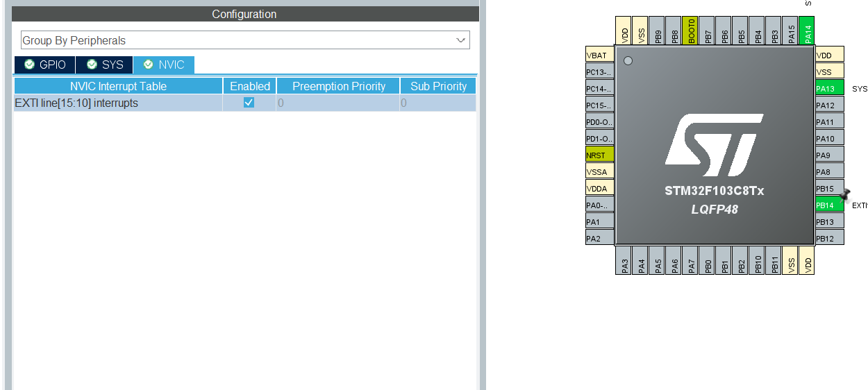This screenshot has width=868, height=390.
Task: Select the EXTI line[15:10] interrupts row
Action: pos(245,103)
